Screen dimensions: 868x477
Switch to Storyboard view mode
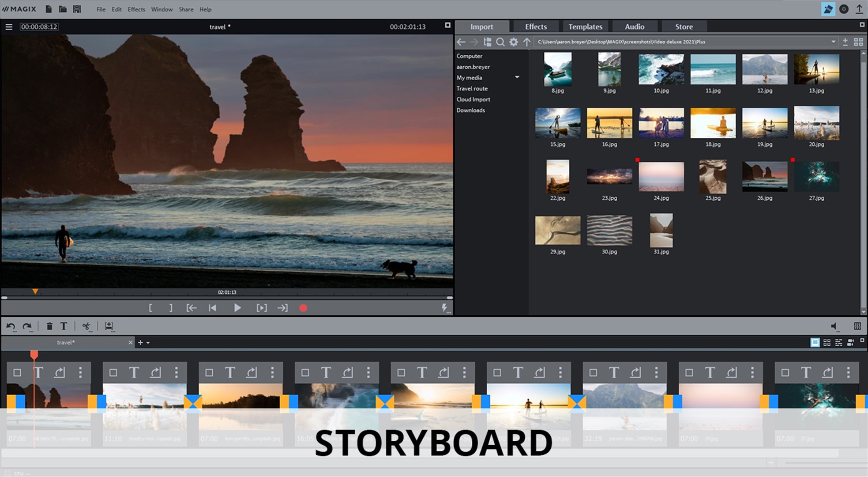pos(815,342)
